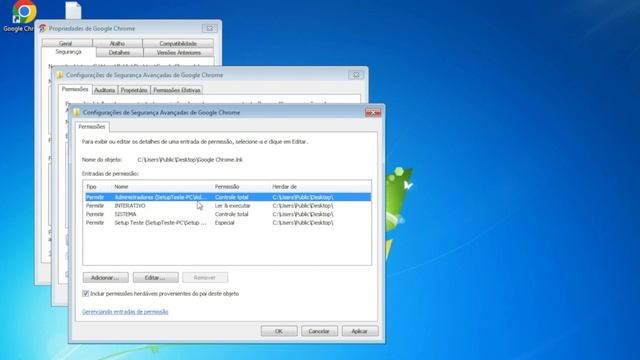The width and height of the screenshot is (640, 360).
Task: Close the middle Configurações de Segurança Avançadas window
Action: tap(356, 75)
